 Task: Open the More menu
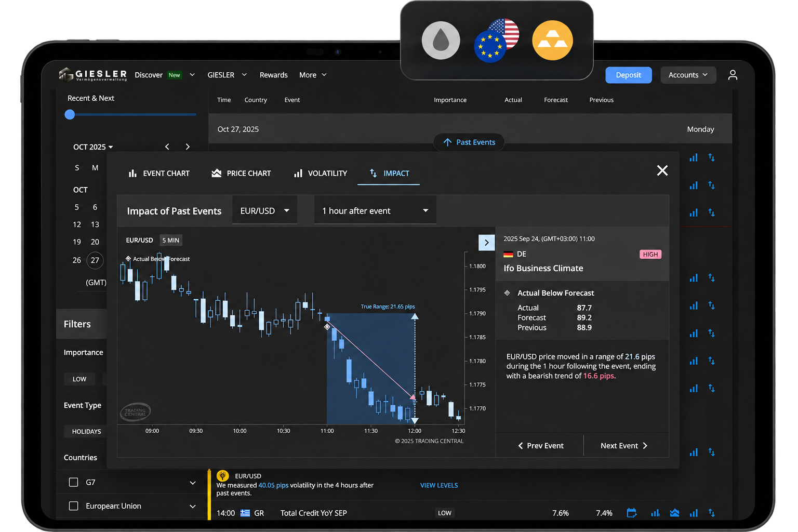coord(313,75)
